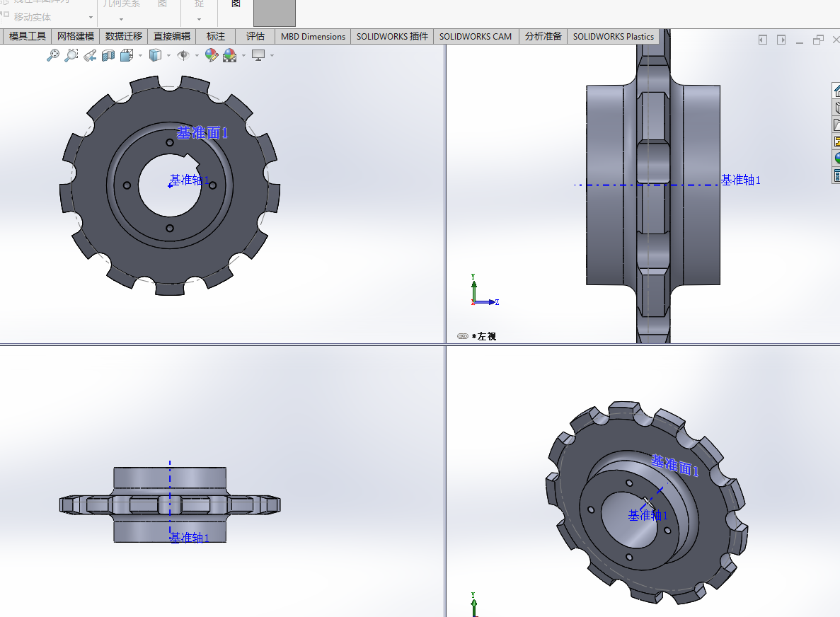Open SOLIDWORKS Resources home task pane tab
Viewport: 840px width, 617px height.
836,91
